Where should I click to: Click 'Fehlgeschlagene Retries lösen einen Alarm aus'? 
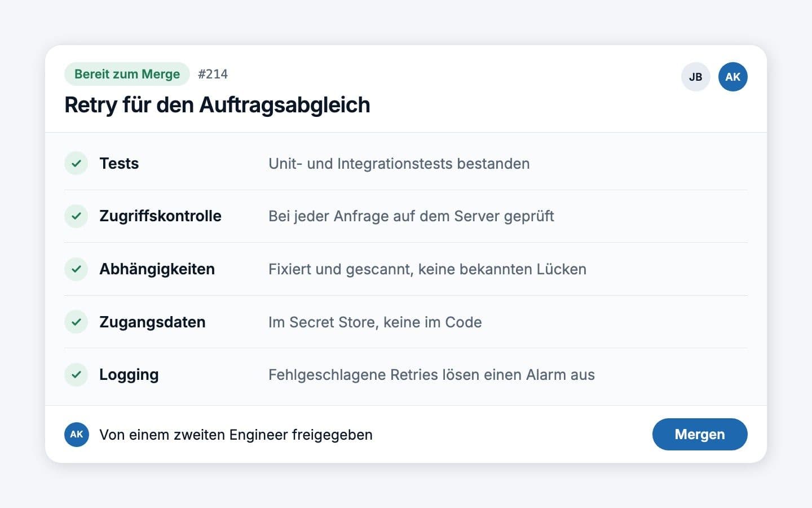click(431, 375)
